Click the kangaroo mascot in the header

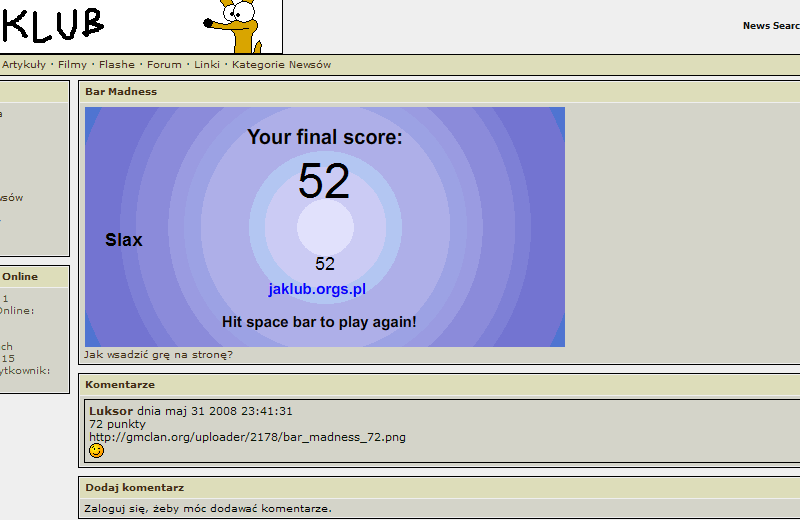[x=238, y=26]
